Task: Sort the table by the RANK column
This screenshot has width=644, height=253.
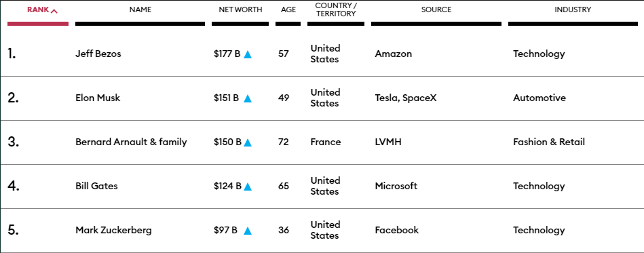Action: click(38, 10)
